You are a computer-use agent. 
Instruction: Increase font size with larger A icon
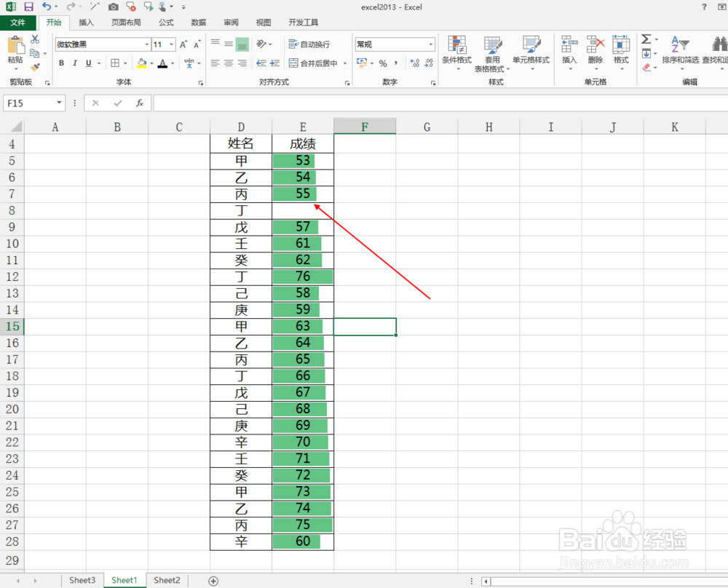coord(183,44)
